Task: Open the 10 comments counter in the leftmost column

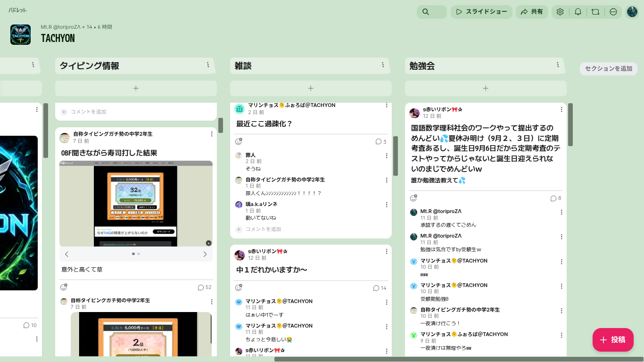Action: tap(30, 325)
